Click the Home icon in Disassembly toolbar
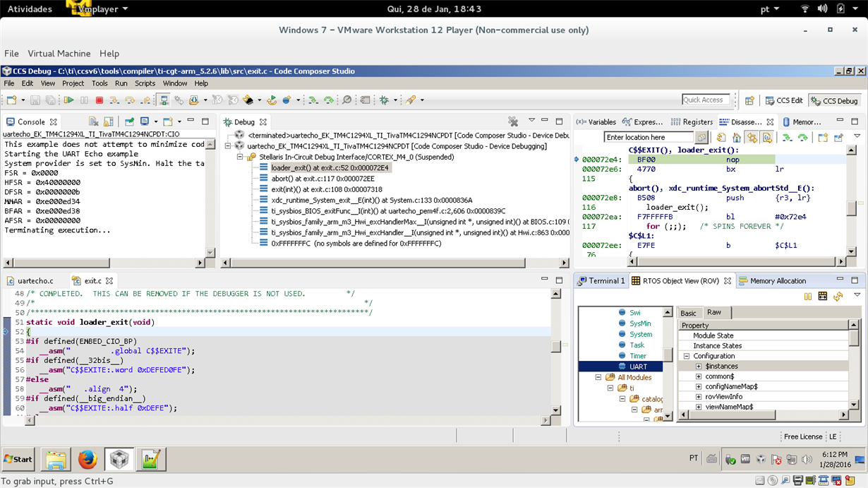 point(737,137)
